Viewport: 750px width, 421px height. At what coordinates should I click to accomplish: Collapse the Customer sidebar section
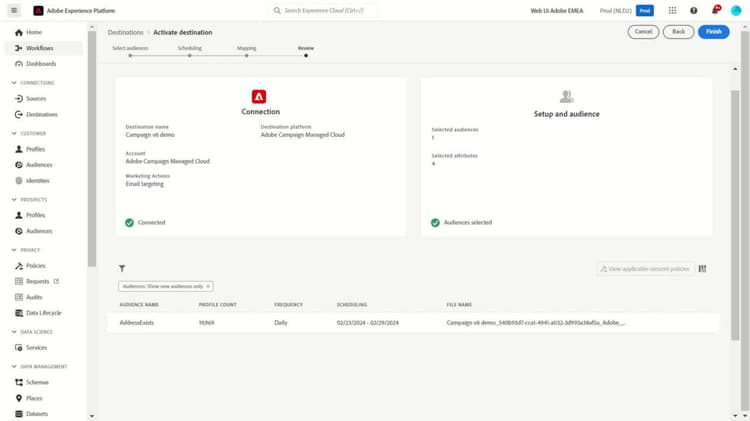tap(14, 133)
